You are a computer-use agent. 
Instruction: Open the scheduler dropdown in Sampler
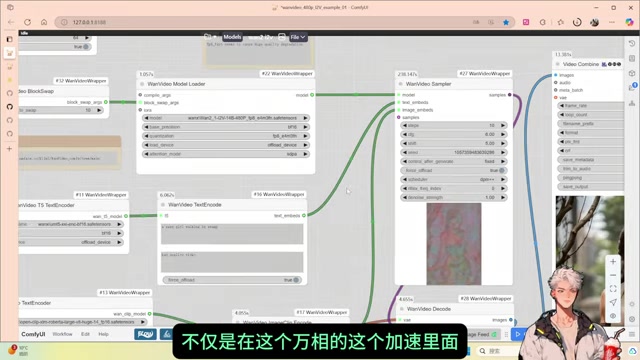(x=453, y=179)
